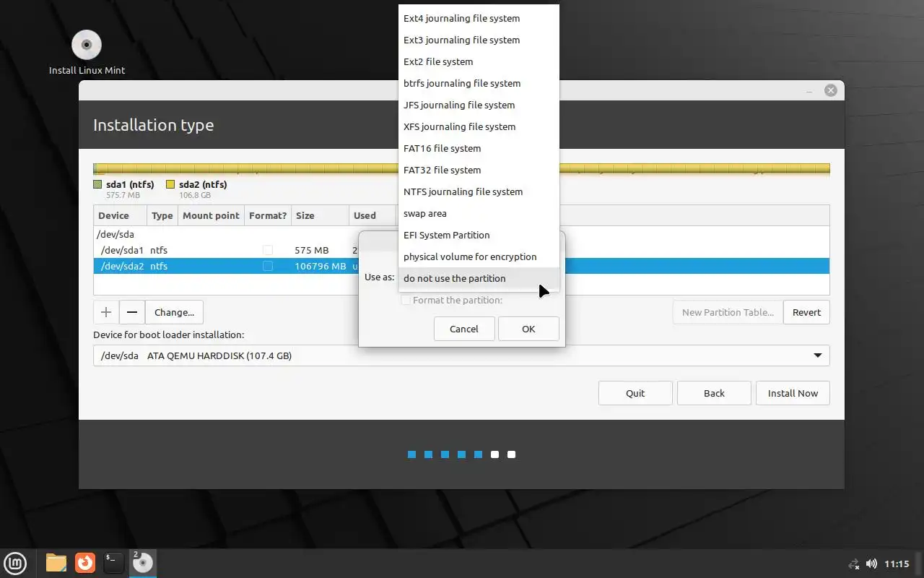Choose Ext3 journaling file system

pos(479,40)
